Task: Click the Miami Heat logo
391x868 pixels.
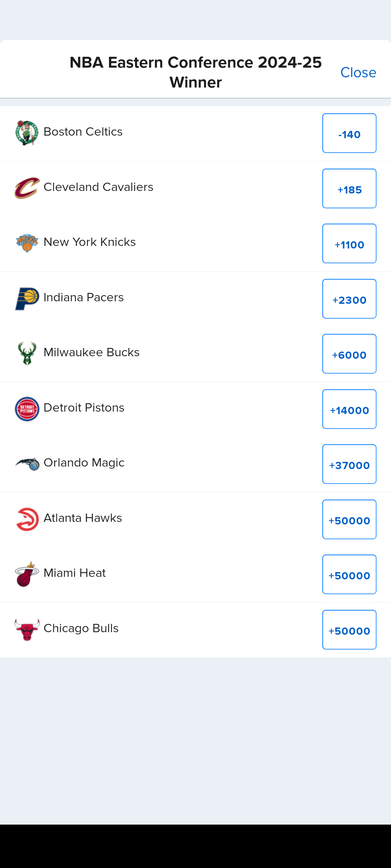Action: point(27,574)
